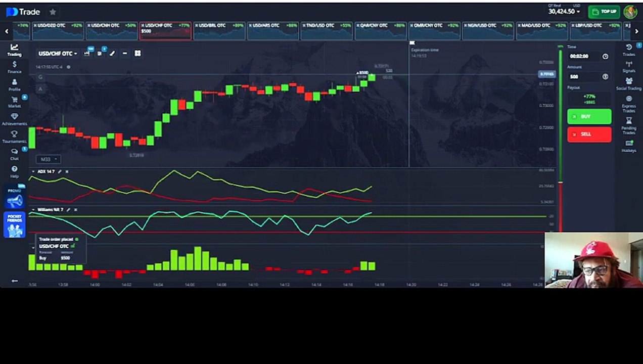Edit ADX indicator with pencil icon
Viewport: 643px width, 364px height.
coord(60,171)
